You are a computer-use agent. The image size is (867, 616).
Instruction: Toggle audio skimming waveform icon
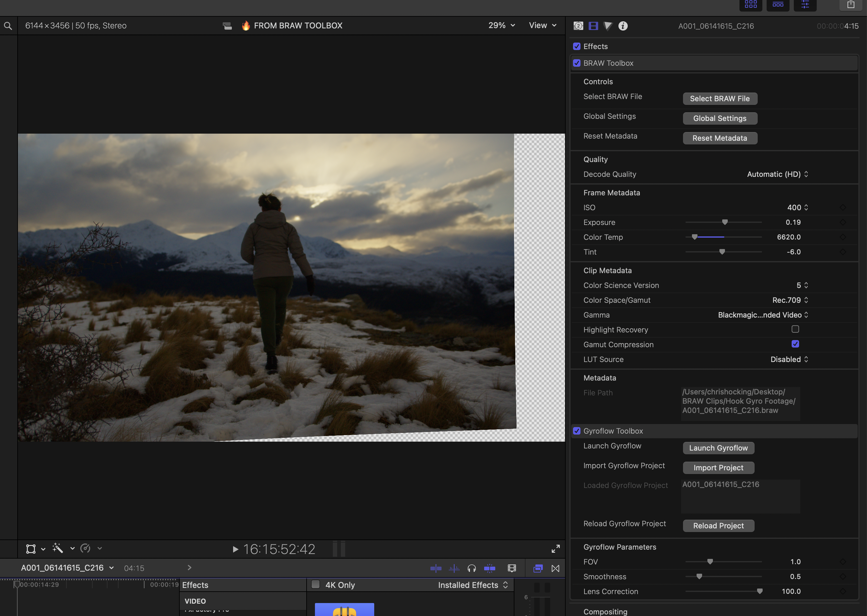point(454,568)
